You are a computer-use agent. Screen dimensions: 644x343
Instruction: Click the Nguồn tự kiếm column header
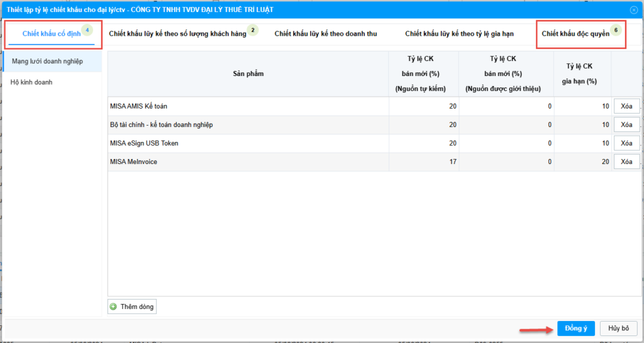(424, 74)
